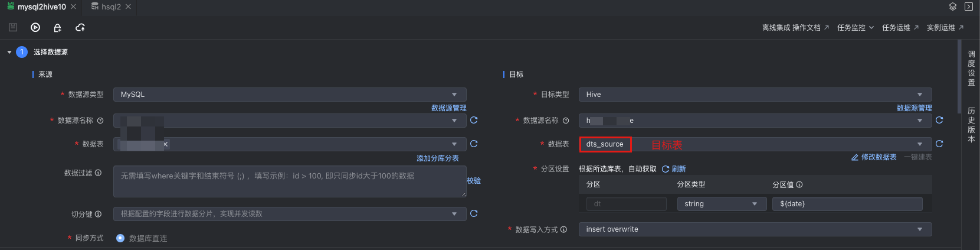Refresh the target 数据表 list
Screen dimensions: 980x250
[939, 144]
